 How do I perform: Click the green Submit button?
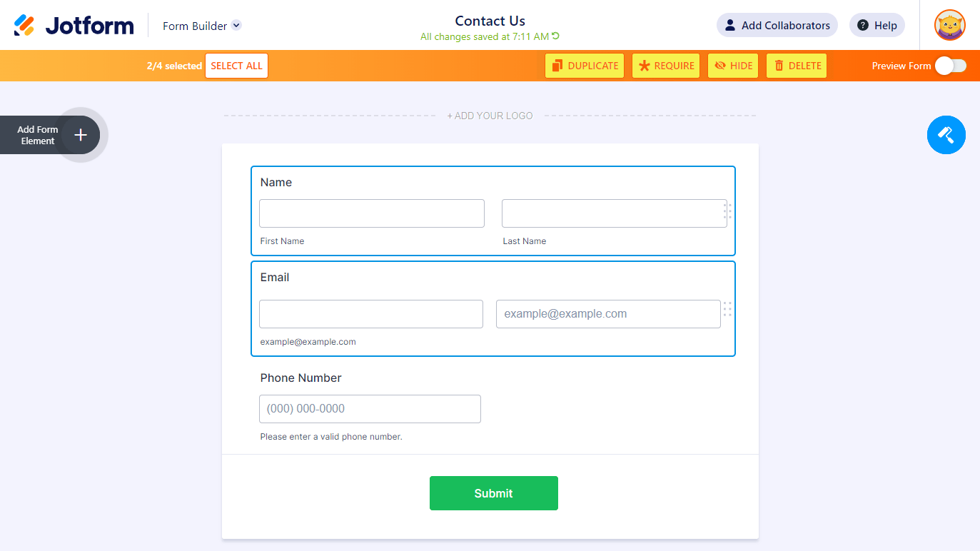[x=493, y=493]
